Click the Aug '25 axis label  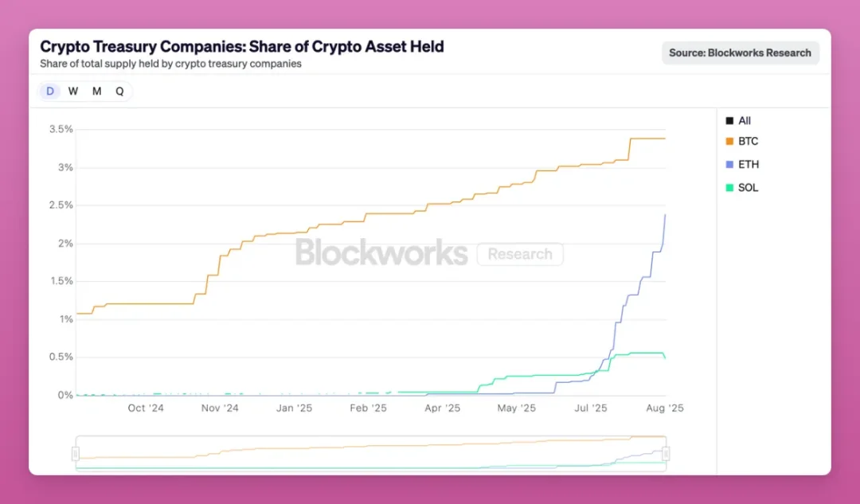tap(665, 408)
